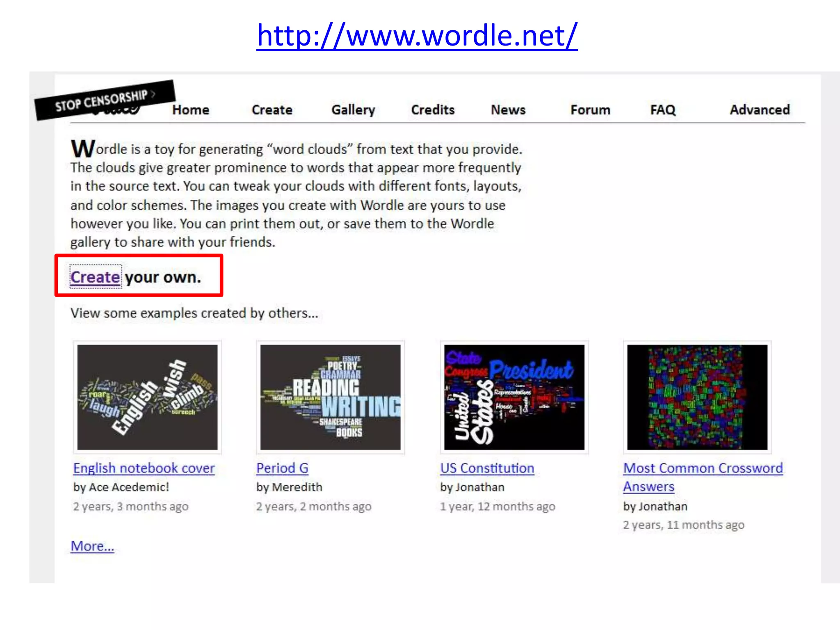Open English notebook cover thumbnail
Image resolution: width=840 pixels, height=630 pixels.
[x=147, y=397]
